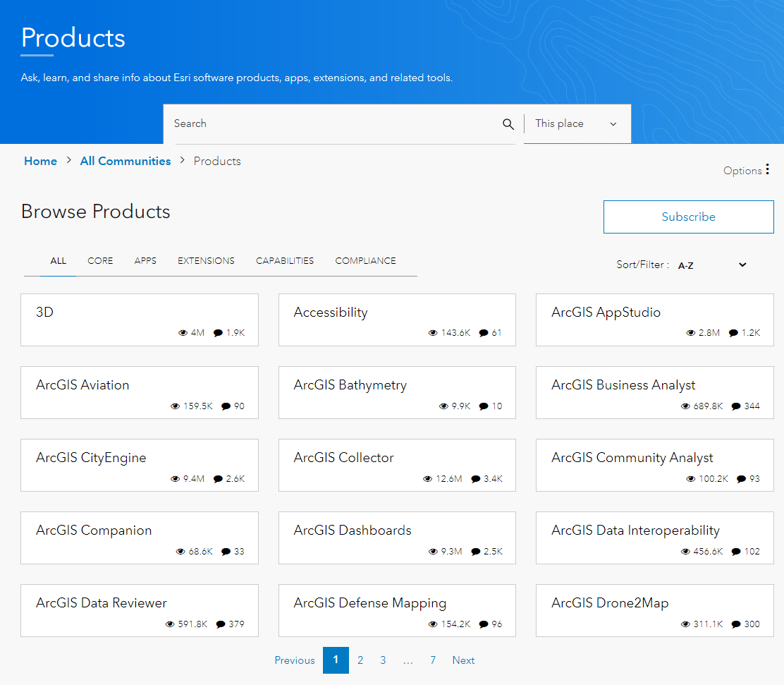Viewport: 784px width, 685px height.
Task: Select the ALL tab
Action: click(58, 261)
